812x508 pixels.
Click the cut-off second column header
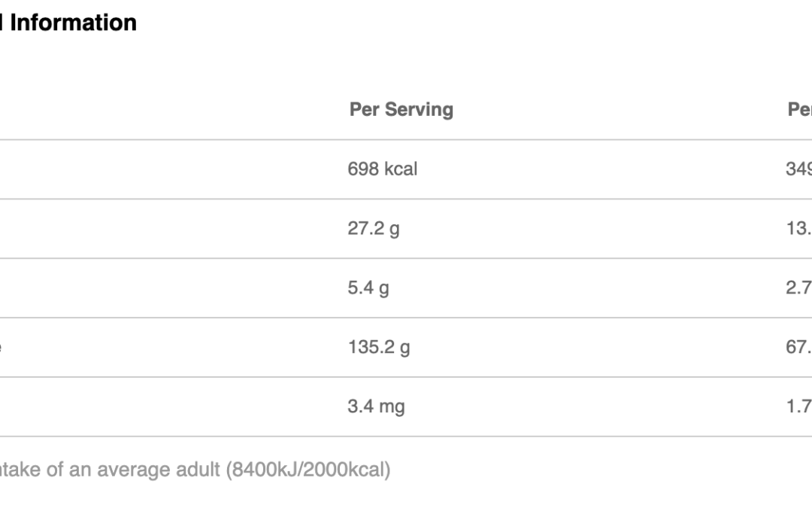tap(799, 110)
